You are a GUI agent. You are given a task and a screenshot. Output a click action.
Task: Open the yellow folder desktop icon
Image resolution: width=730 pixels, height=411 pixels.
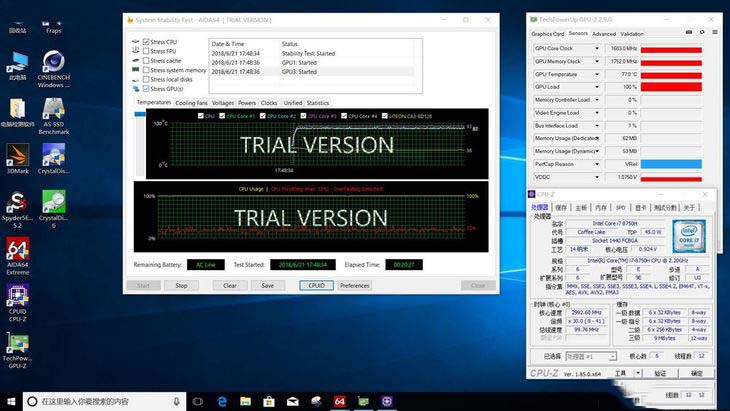click(18, 113)
